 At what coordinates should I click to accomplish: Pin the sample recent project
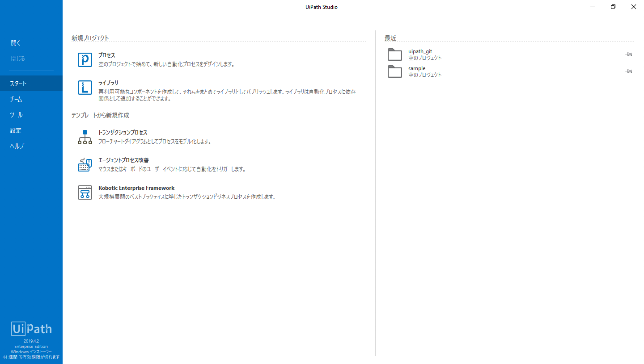629,71
